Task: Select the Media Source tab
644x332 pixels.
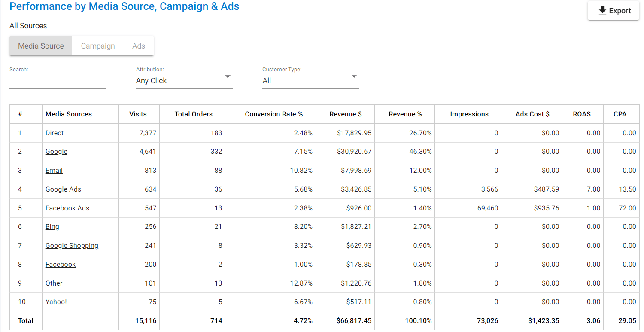Action: 41,46
